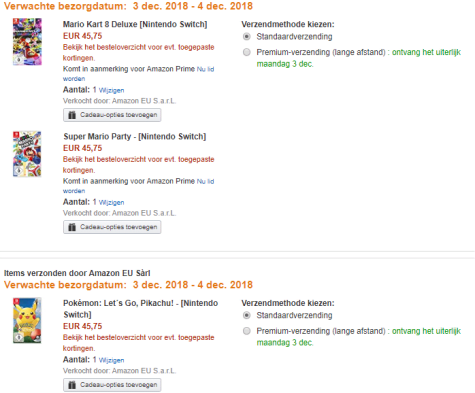Click 'Nu lid worden' under Mario Kart 8 Deluxe
Screen dimensions: 475x393
coord(205,69)
